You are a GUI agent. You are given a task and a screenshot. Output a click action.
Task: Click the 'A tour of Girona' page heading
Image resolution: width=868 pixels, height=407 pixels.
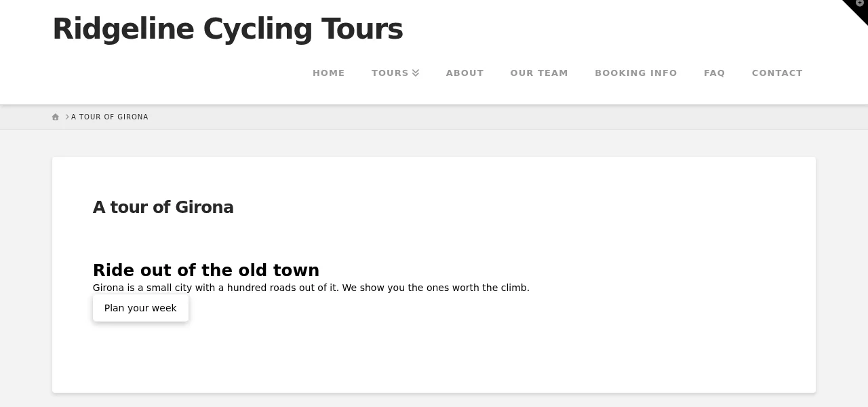click(x=163, y=208)
